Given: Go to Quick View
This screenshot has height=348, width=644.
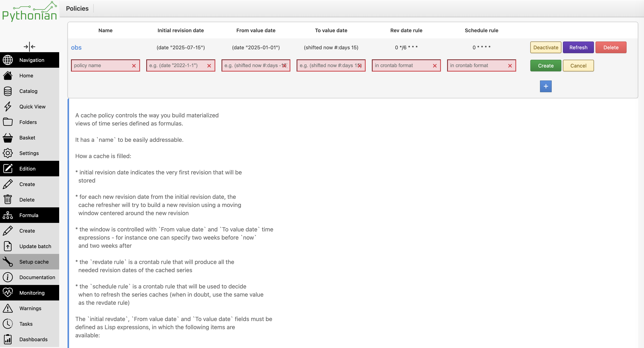Looking at the screenshot, I should [x=29, y=106].
